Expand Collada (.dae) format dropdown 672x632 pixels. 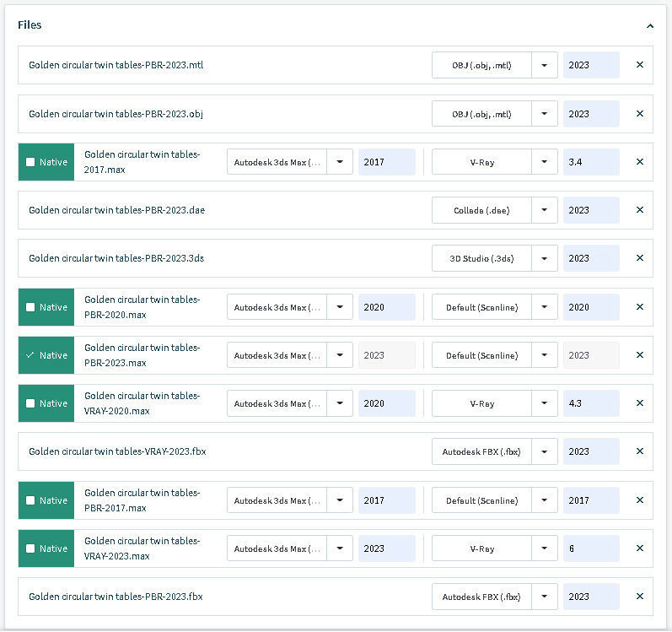pos(545,210)
